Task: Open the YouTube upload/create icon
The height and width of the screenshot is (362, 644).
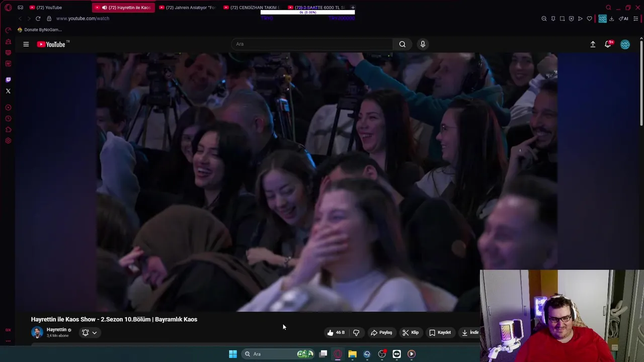Action: point(593,44)
